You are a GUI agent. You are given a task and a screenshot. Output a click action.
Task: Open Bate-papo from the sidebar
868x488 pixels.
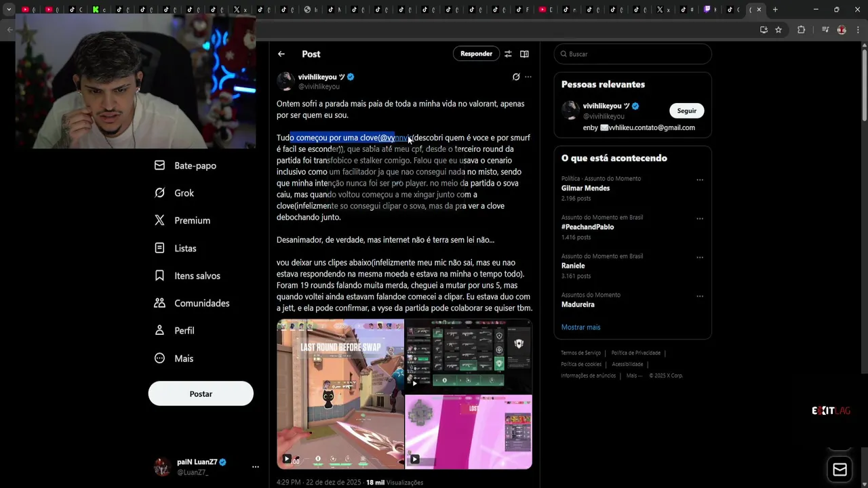click(185, 165)
